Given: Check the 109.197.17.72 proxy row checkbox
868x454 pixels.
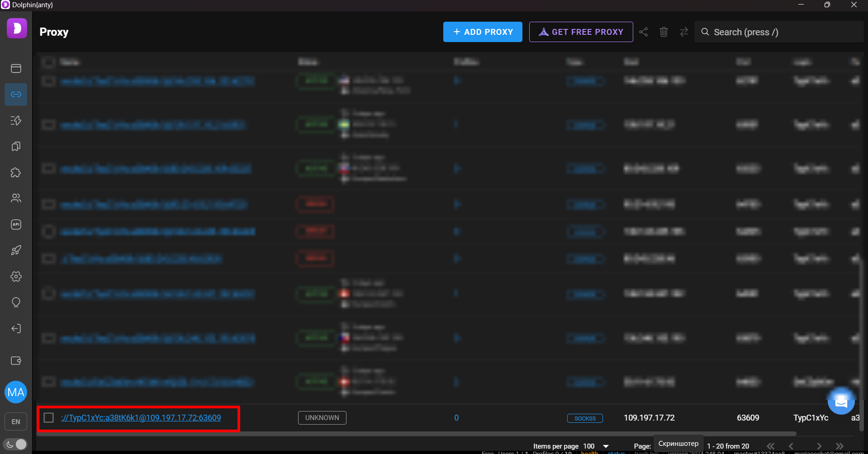Looking at the screenshot, I should coord(49,417).
